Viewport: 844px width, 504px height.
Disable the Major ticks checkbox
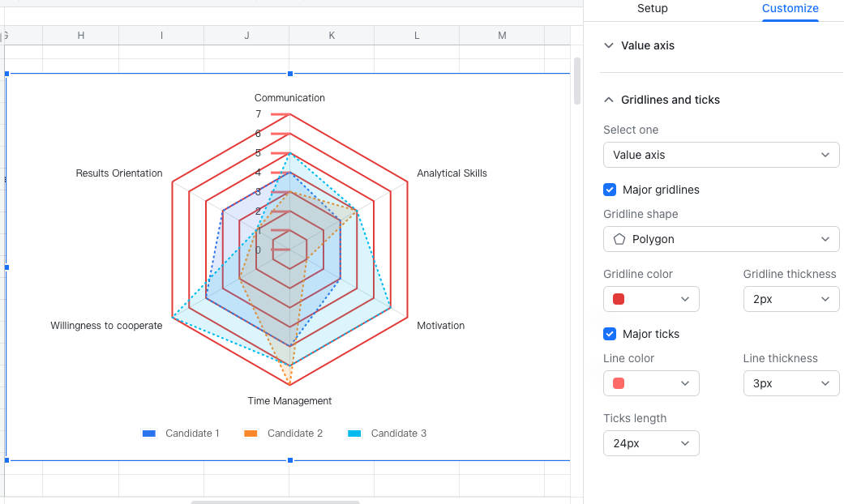pos(610,334)
